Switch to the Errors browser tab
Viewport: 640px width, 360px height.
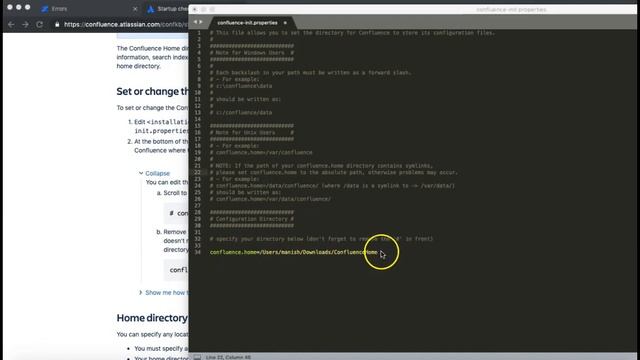pos(59,9)
